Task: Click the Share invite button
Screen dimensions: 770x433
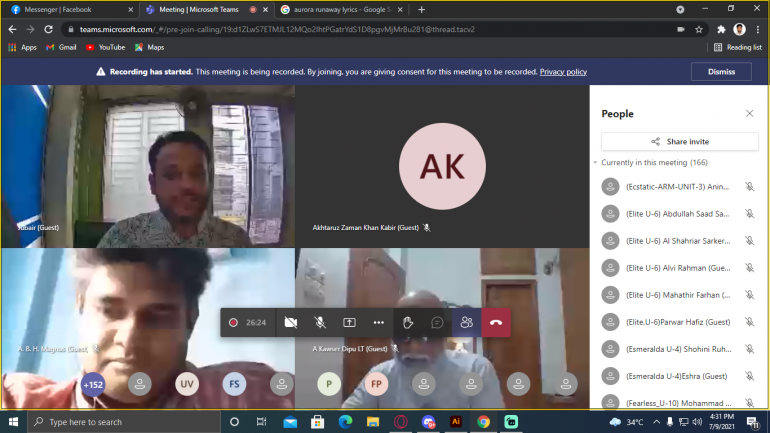Action: click(x=680, y=142)
